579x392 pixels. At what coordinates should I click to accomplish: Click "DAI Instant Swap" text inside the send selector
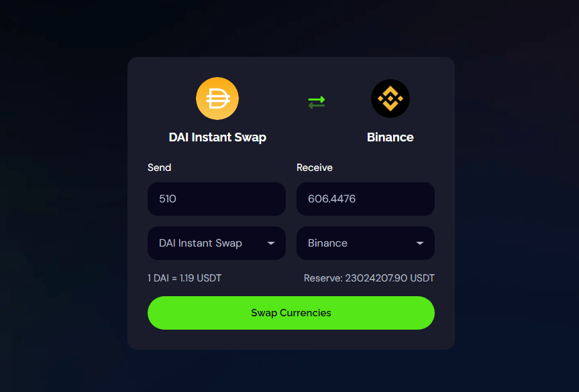point(200,243)
